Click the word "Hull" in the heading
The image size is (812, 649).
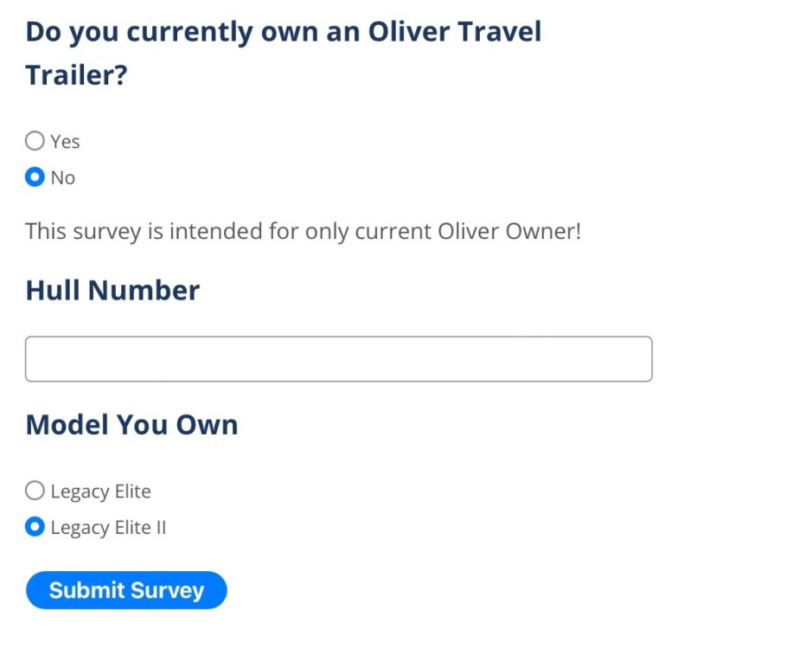[53, 290]
